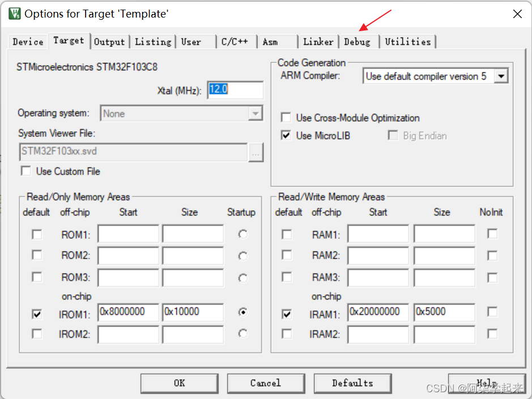Viewport: 532px width, 399px height.
Task: Select ROM2 Startup radio button
Action: (x=242, y=256)
